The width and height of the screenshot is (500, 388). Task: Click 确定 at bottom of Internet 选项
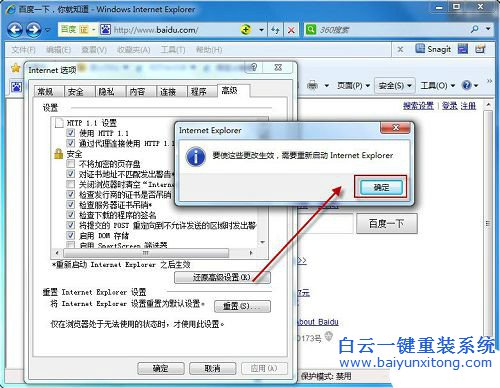(x=161, y=368)
